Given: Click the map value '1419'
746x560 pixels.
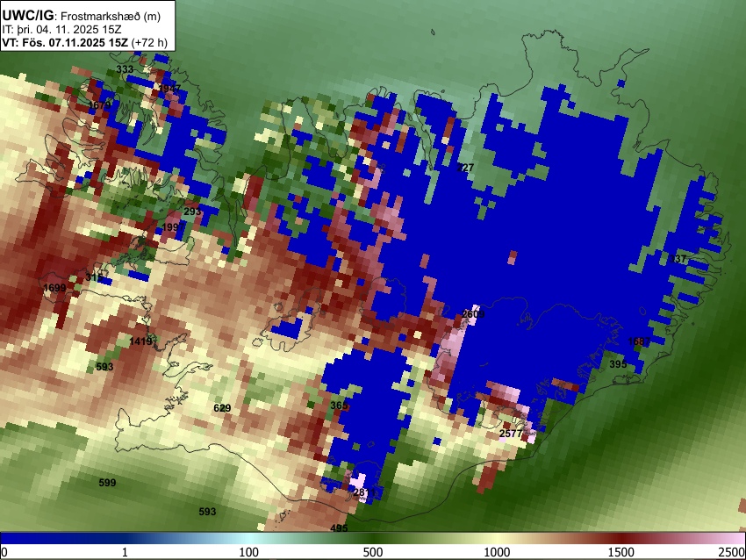Looking at the screenshot, I should click(x=140, y=341).
